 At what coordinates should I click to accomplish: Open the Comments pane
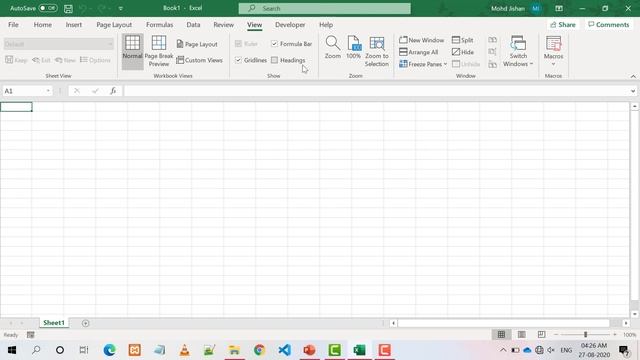pos(609,25)
